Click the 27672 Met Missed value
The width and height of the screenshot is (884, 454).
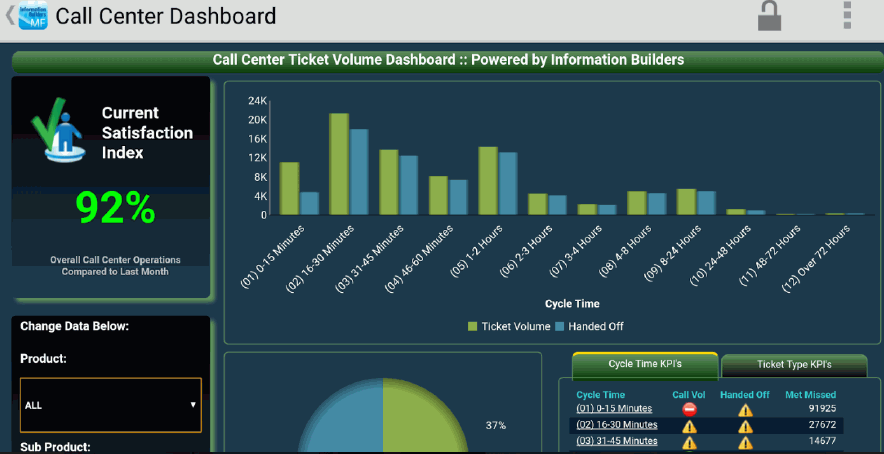tap(822, 425)
